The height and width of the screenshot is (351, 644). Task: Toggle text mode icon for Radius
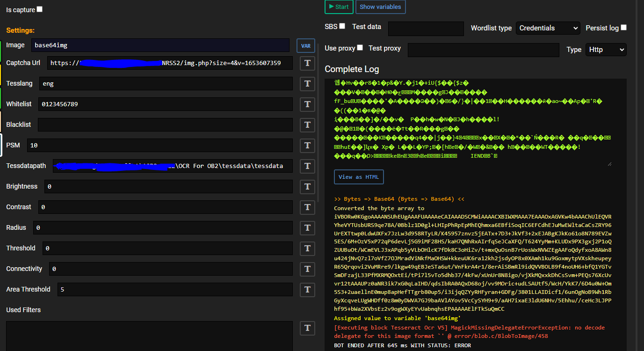coord(307,228)
